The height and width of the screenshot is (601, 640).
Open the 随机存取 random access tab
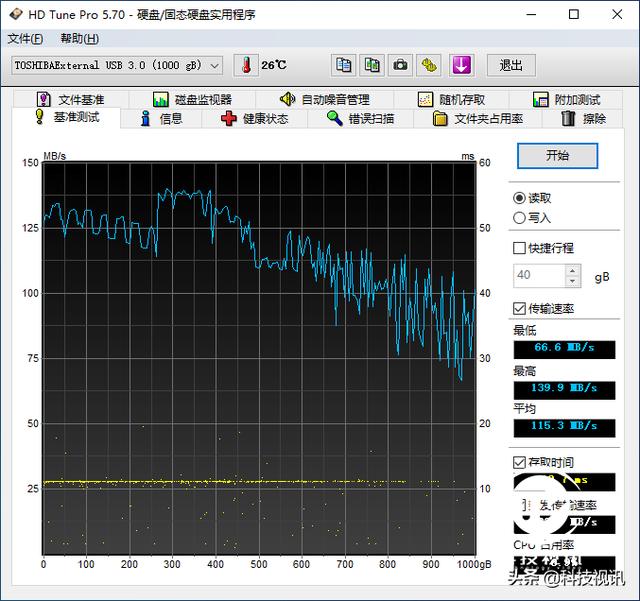[x=451, y=99]
